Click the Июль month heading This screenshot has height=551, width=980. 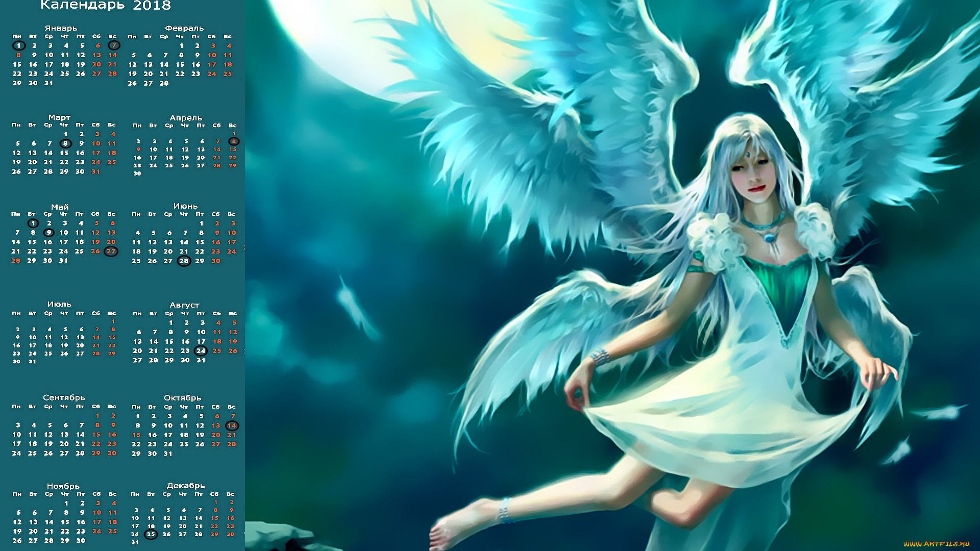59,304
